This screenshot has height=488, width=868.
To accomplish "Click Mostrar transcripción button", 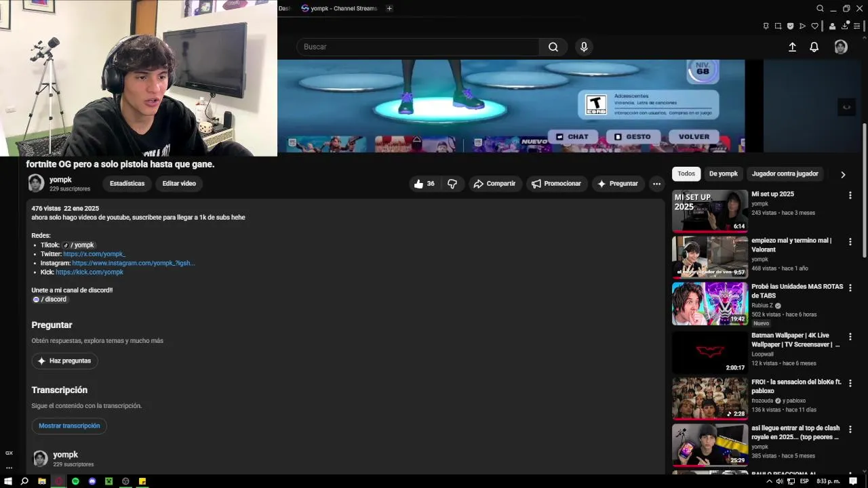I will 69,426.
